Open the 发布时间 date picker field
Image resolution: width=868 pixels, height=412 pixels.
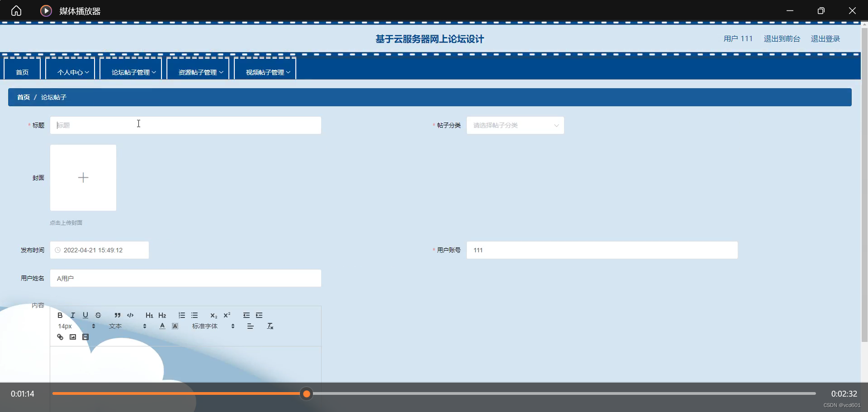tap(100, 250)
